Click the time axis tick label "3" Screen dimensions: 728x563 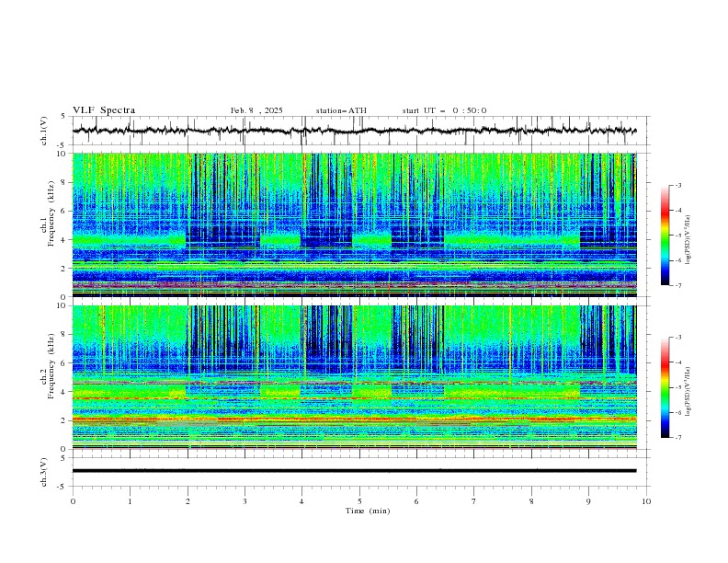(x=245, y=501)
